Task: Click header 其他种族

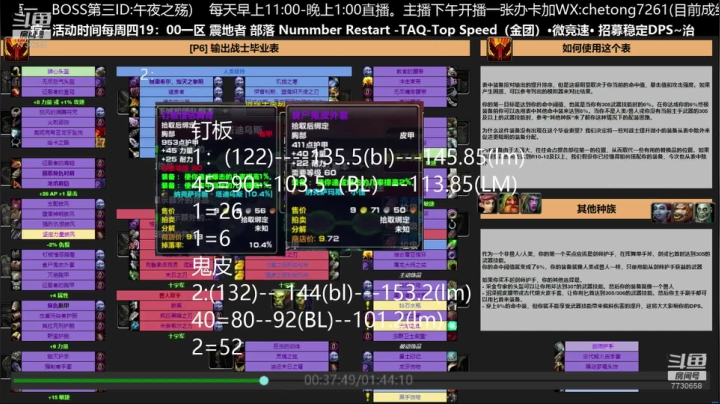Action: click(596, 209)
